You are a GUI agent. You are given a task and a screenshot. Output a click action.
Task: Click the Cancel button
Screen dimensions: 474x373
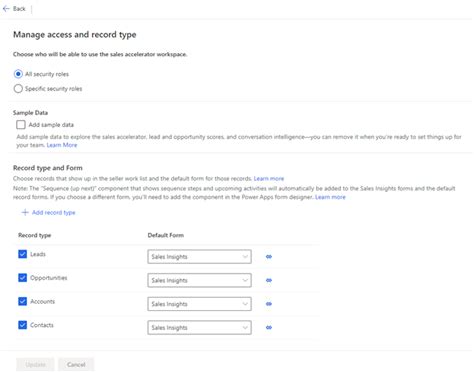click(76, 364)
